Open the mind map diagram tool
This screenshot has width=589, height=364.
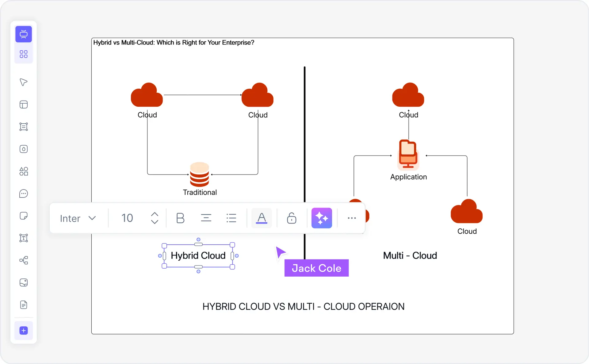click(x=24, y=260)
